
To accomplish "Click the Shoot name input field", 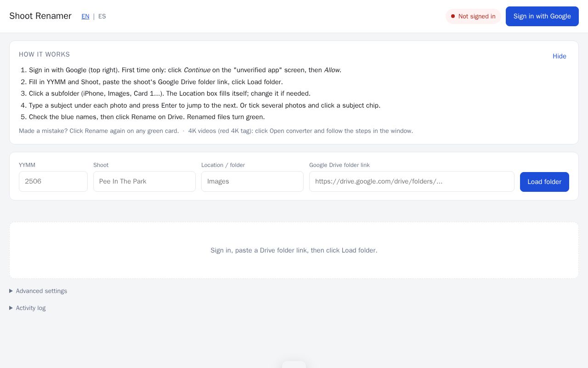I will tap(144, 181).
